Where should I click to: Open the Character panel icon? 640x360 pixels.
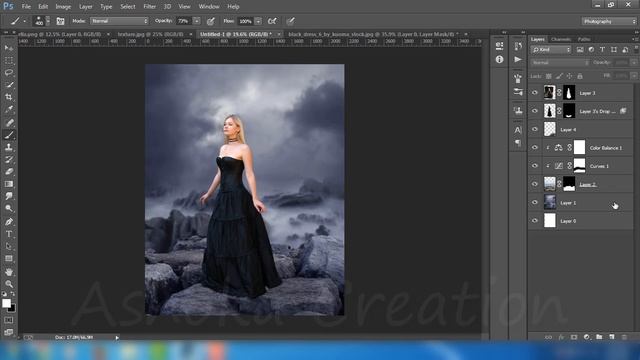518,130
